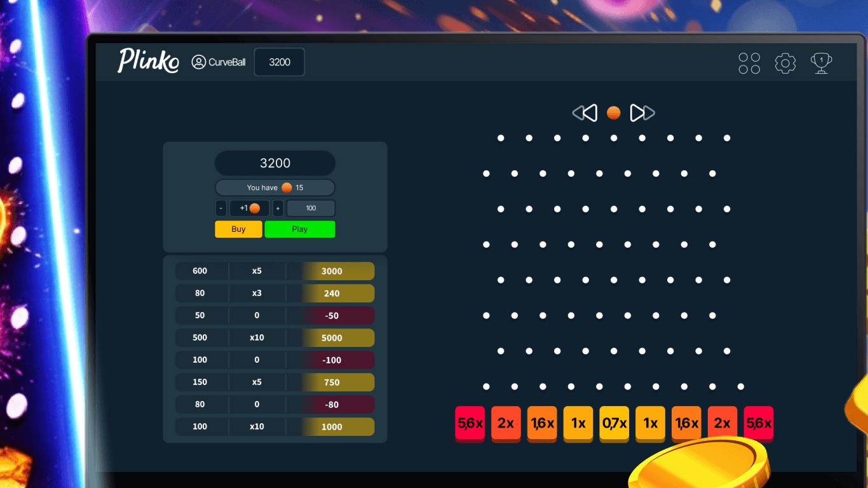
Task: Click the four-circles grid menu icon
Action: (749, 63)
